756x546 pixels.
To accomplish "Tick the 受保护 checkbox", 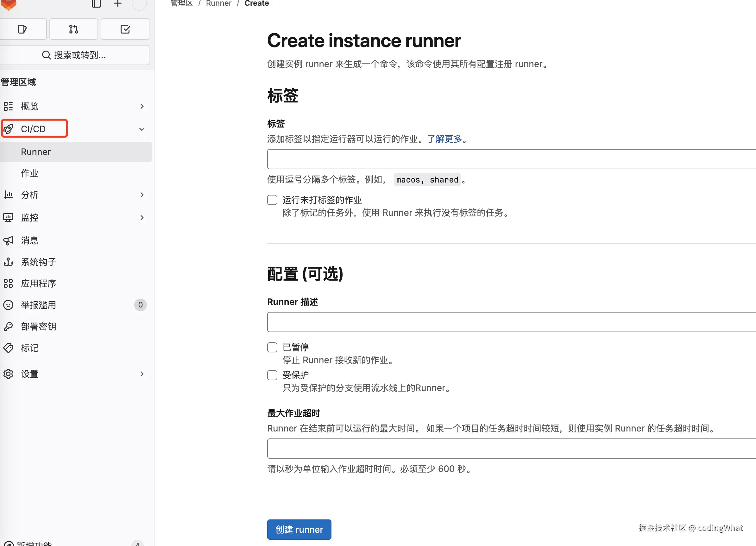I will pyautogui.click(x=272, y=375).
